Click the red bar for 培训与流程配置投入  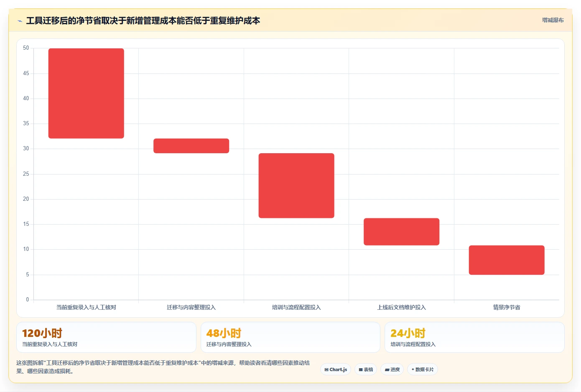coord(296,186)
